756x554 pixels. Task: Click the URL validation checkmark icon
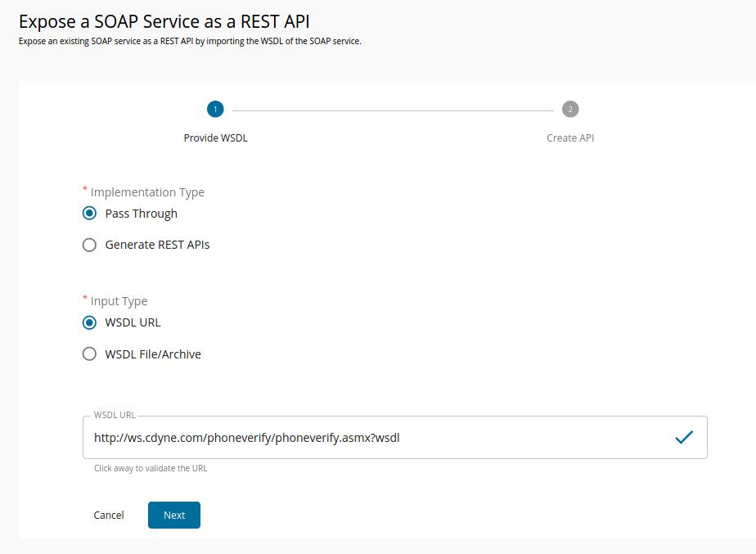pos(684,437)
